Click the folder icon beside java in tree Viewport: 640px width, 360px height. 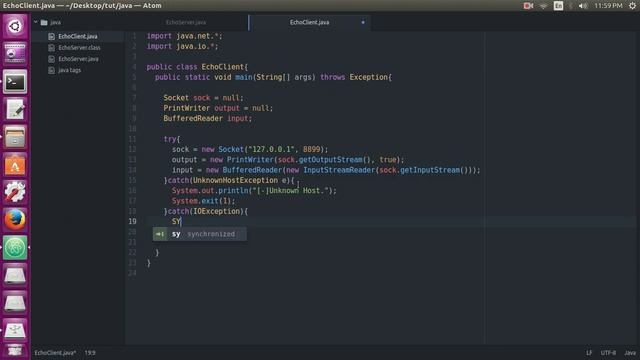(x=44, y=22)
